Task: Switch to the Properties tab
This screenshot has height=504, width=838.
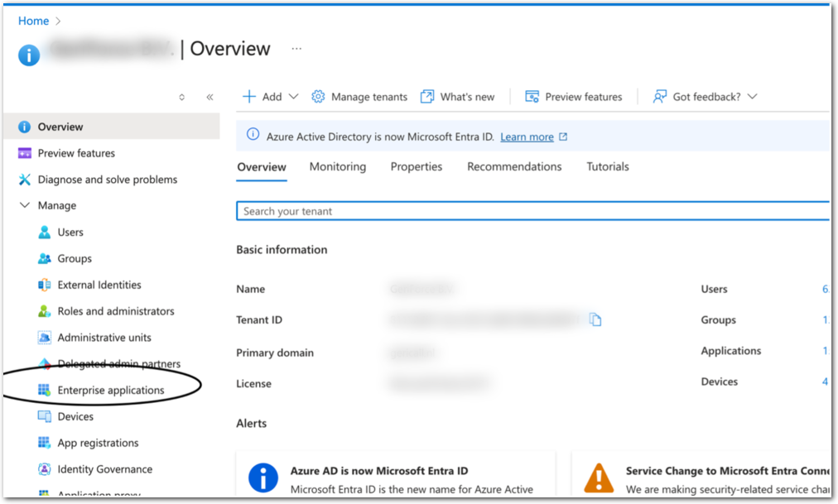Action: (416, 167)
